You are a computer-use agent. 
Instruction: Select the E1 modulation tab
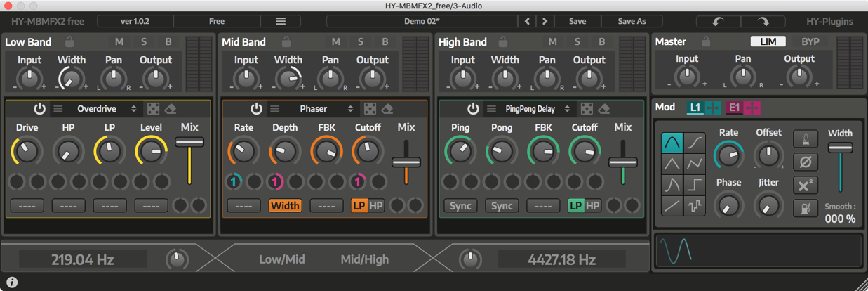[x=735, y=108]
